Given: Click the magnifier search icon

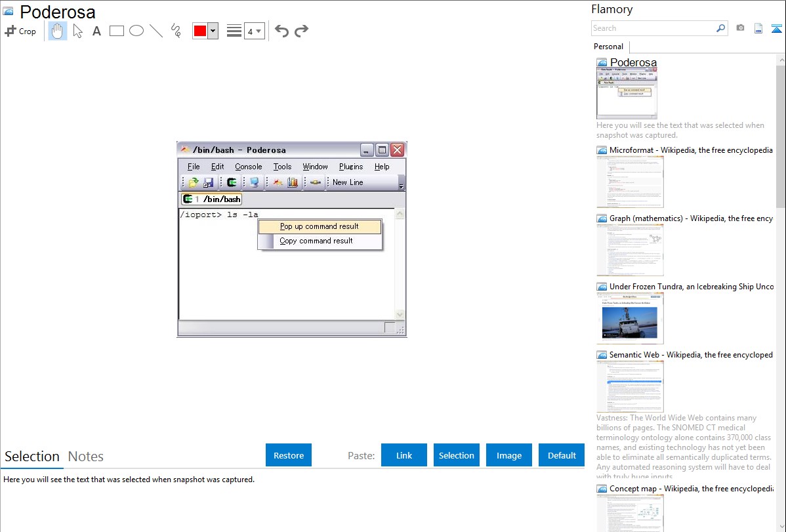Looking at the screenshot, I should pos(721,28).
